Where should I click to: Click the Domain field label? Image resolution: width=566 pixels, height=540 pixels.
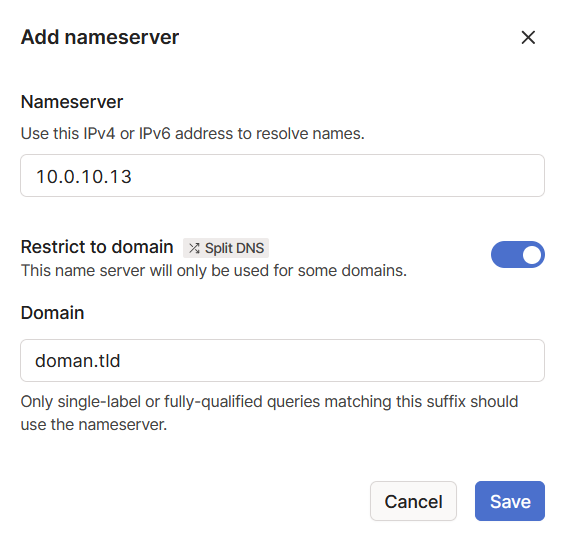[52, 313]
